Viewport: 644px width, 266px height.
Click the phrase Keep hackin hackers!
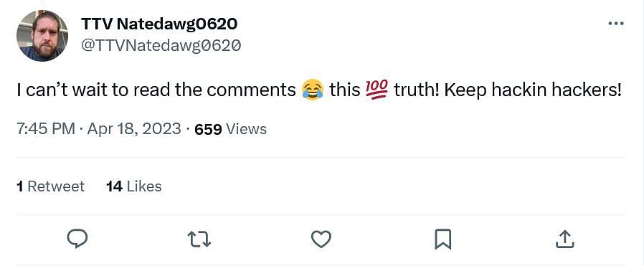coord(533,90)
